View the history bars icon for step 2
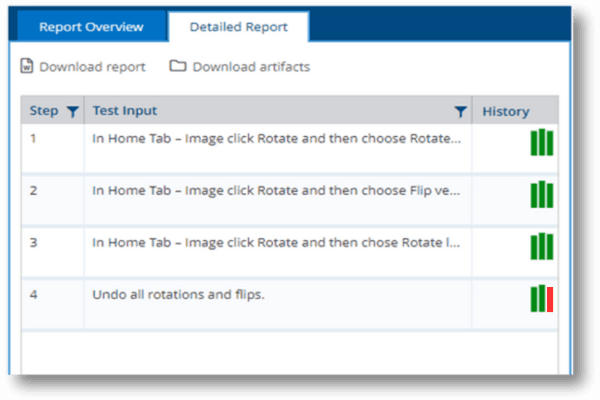The width and height of the screenshot is (600, 400). pos(542,194)
